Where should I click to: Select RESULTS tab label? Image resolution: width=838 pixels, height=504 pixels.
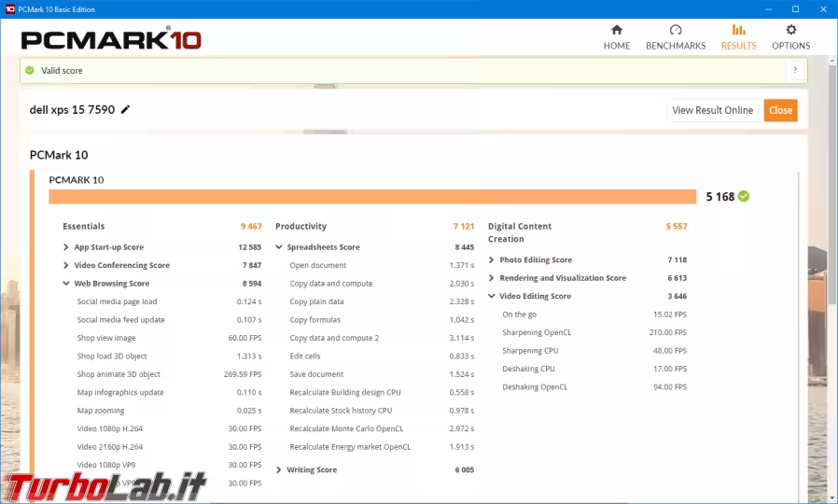[738, 46]
